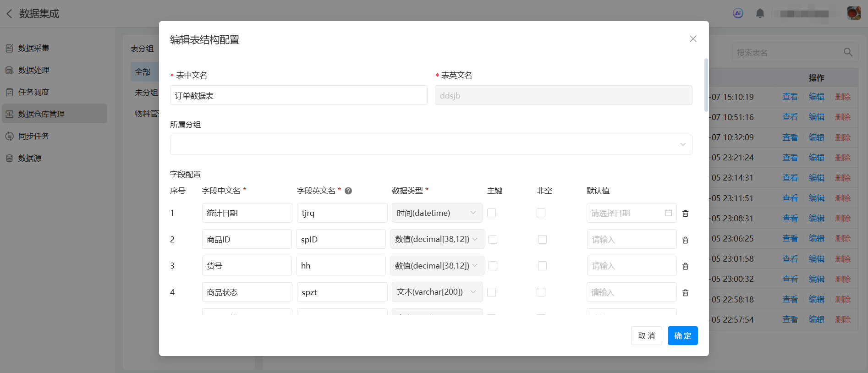Enable 非空 for the 商品ID field
The height and width of the screenshot is (373, 868).
pos(542,240)
